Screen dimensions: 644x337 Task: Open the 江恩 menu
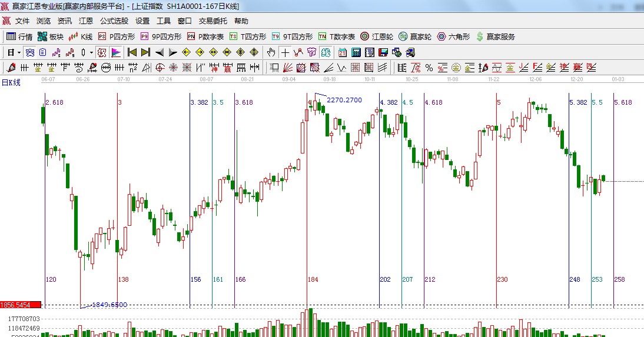(86, 21)
